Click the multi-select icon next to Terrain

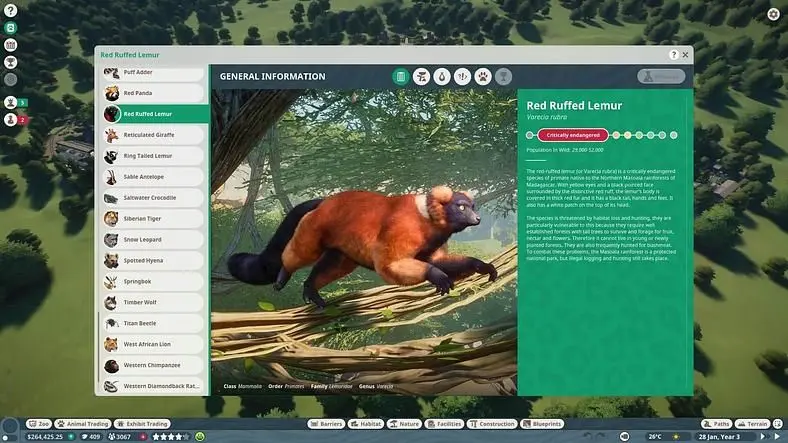coord(778,424)
